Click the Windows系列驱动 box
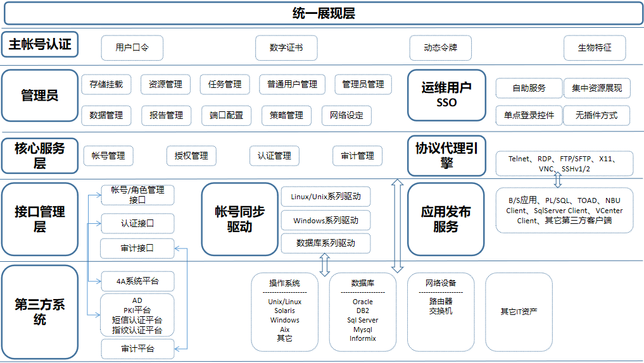Screen dimensions: 644x363 coord(325,220)
